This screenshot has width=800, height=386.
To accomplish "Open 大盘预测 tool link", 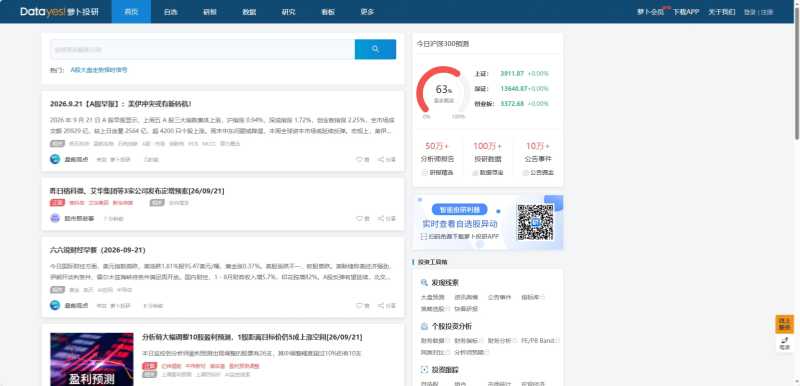I will (432, 297).
